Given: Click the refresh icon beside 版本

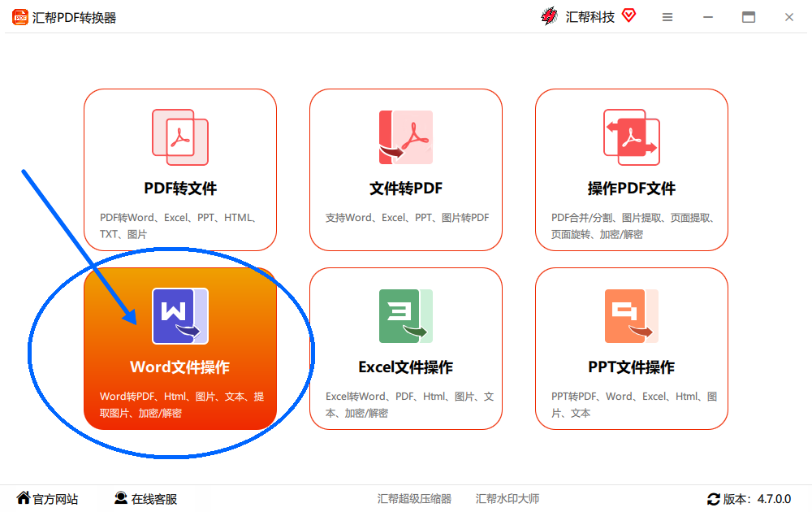Looking at the screenshot, I should click(714, 499).
